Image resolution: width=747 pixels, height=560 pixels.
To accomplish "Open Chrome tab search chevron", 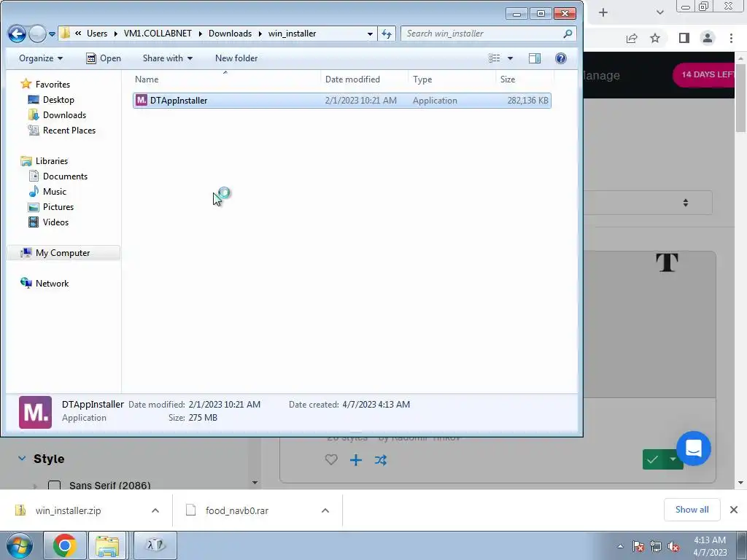I will coord(659,12).
